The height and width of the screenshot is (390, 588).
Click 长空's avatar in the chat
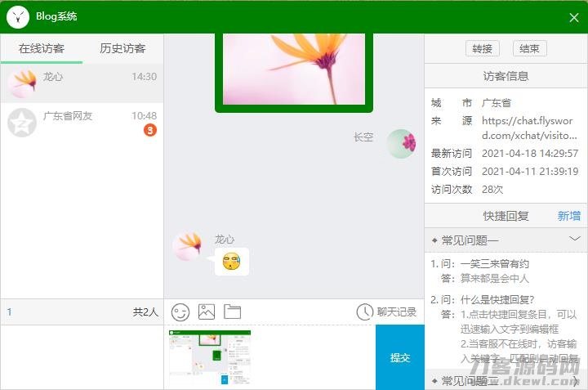400,143
